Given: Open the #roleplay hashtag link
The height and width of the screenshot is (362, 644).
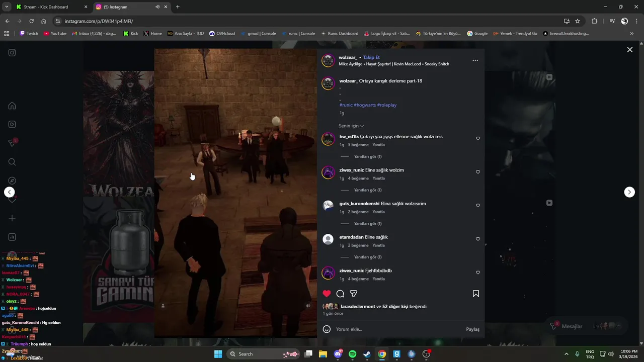Looking at the screenshot, I should pyautogui.click(x=387, y=105).
